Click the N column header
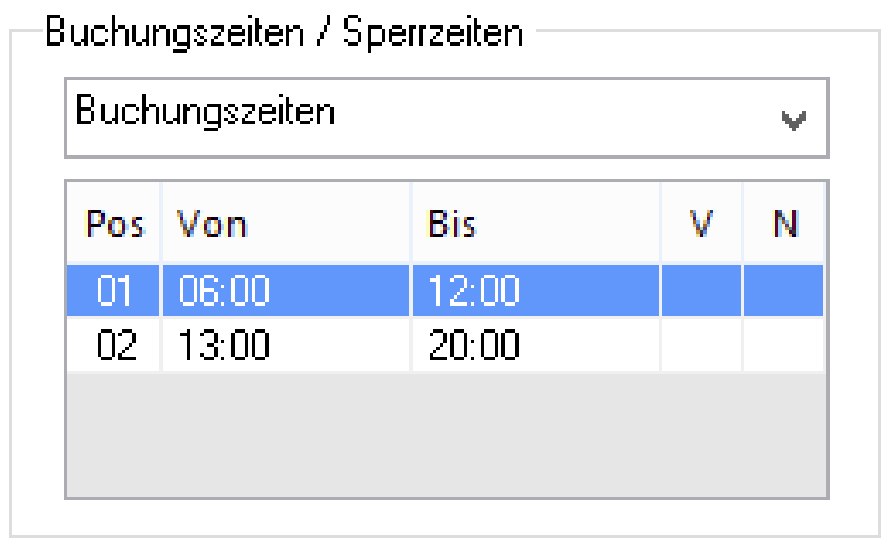 tap(785, 224)
